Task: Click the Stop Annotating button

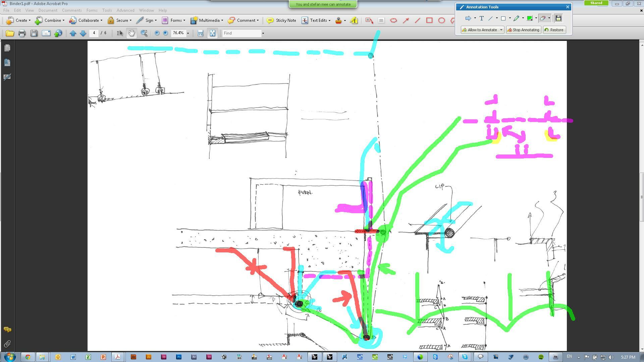Action: (x=523, y=30)
